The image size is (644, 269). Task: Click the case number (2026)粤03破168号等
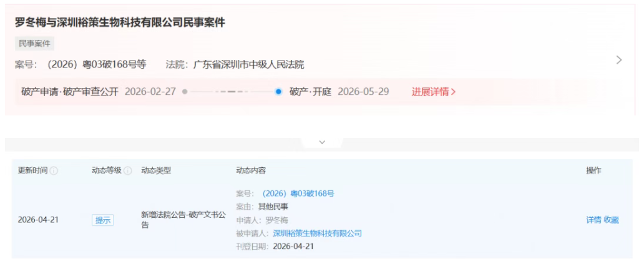pyautogui.click(x=97, y=64)
